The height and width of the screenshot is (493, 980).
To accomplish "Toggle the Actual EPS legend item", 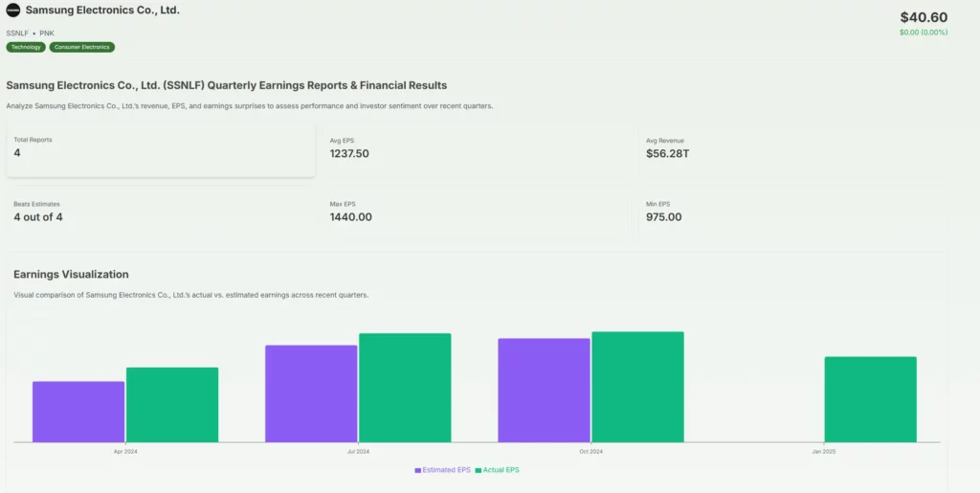I will point(497,470).
